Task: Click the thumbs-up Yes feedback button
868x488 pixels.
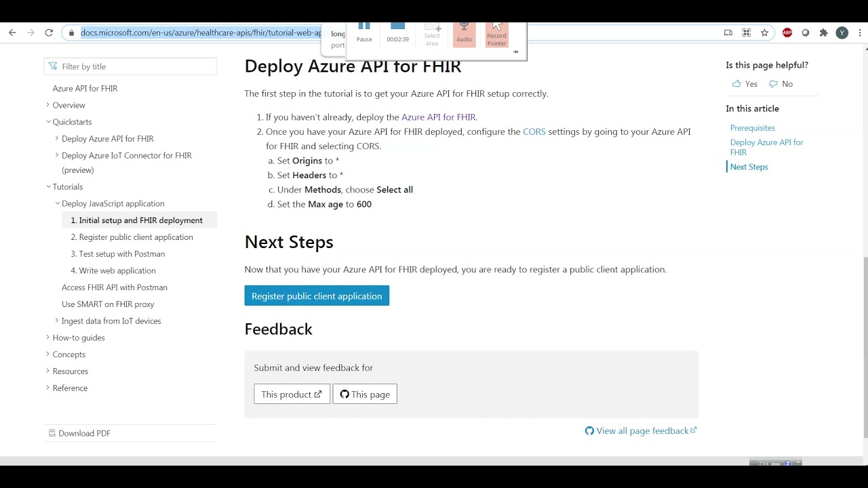Action: [x=745, y=84]
